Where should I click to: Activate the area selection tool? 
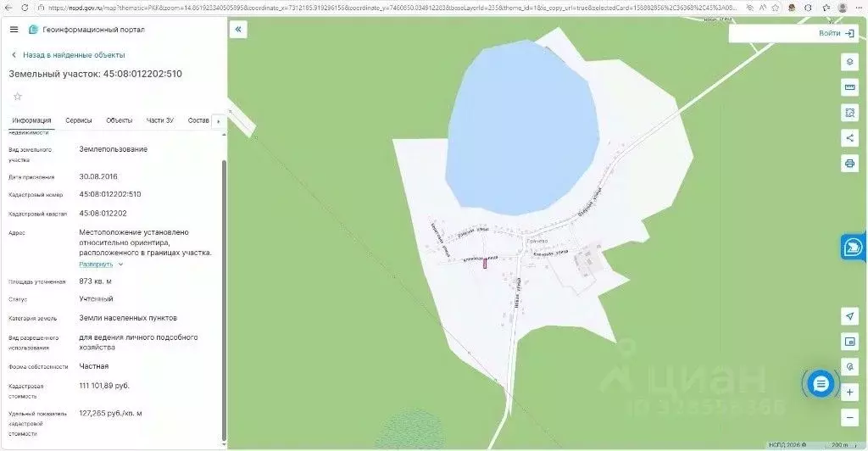click(x=849, y=113)
